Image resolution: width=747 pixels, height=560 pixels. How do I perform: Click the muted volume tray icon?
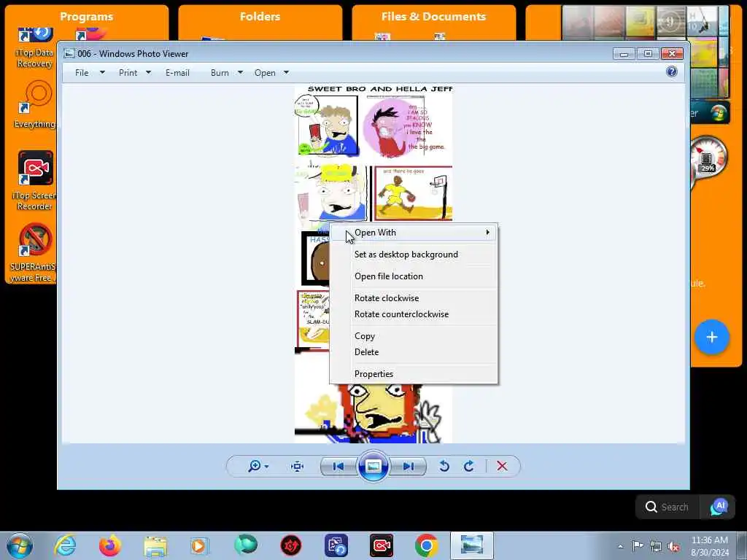[x=673, y=546]
